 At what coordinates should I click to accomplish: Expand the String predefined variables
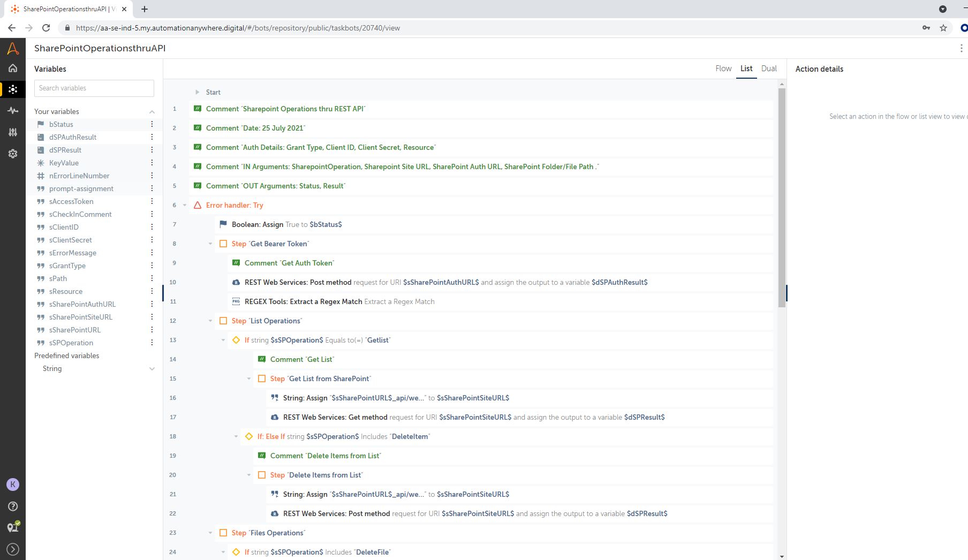tap(152, 369)
